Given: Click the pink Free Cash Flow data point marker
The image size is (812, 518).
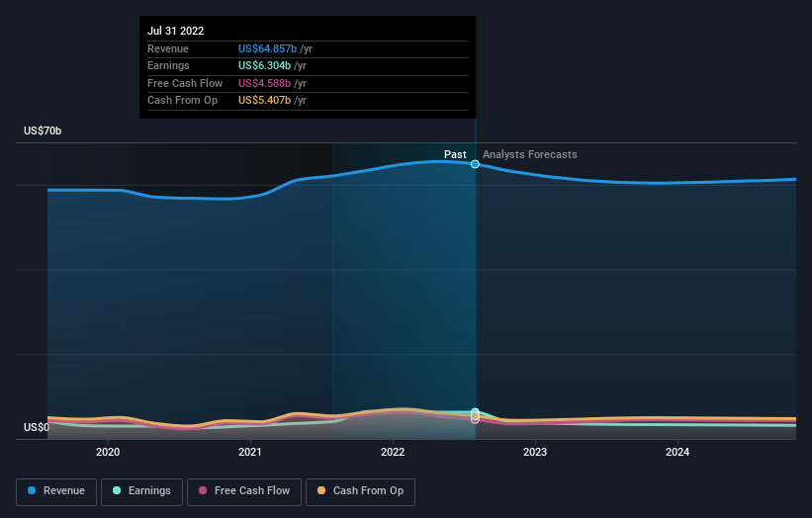Looking at the screenshot, I should pyautogui.click(x=475, y=420).
